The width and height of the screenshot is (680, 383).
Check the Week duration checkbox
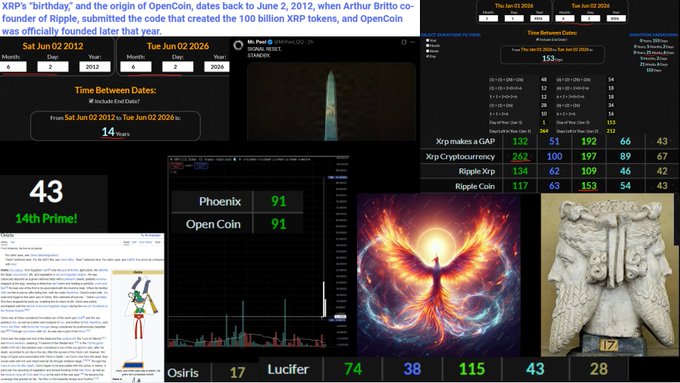428,51
